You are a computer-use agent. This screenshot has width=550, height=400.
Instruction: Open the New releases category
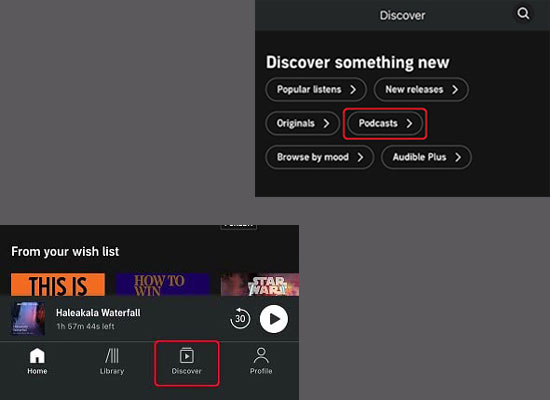click(x=421, y=89)
